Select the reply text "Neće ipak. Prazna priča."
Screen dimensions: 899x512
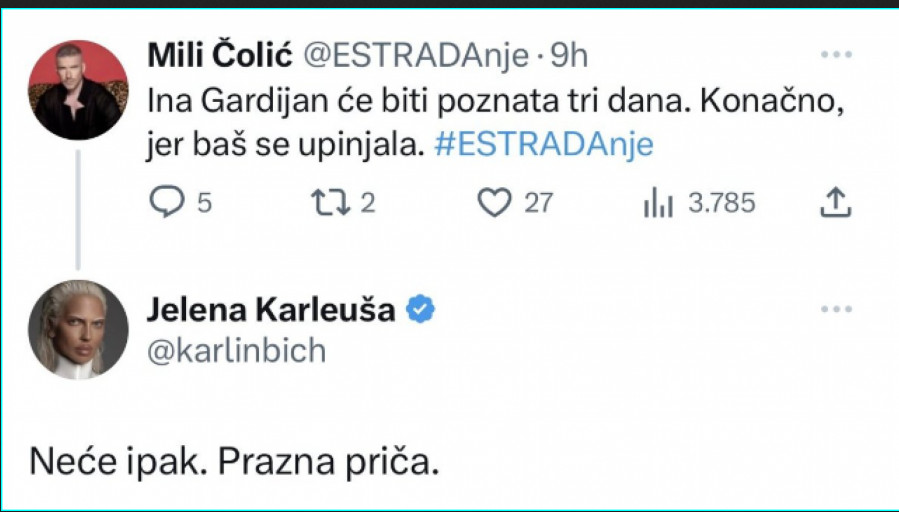pos(235,462)
